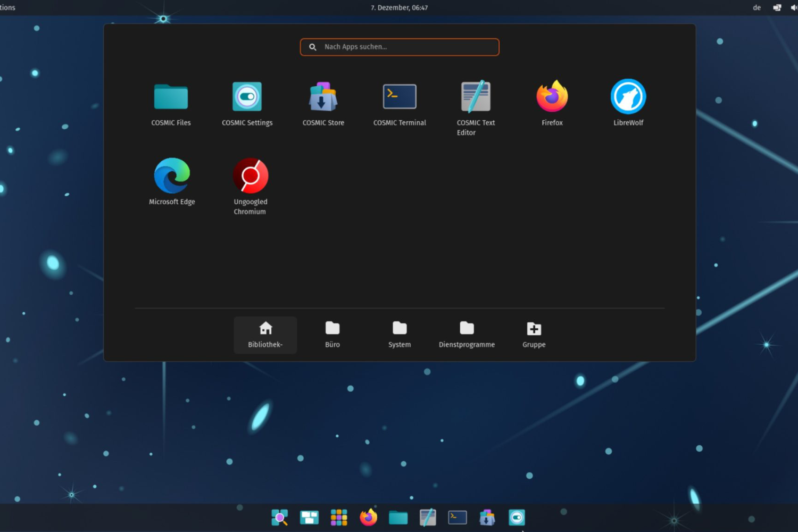Open the volume icon in the top panel
798x532 pixels.
794,7
